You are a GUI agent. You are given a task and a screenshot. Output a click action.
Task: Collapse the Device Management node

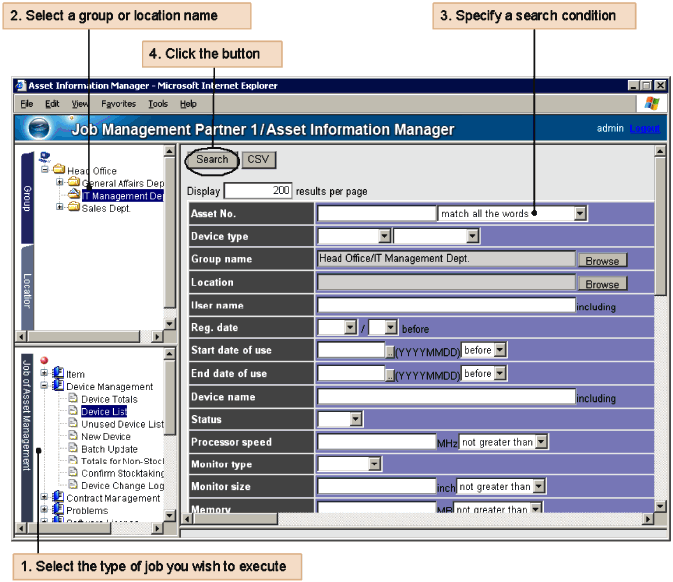click(x=44, y=386)
